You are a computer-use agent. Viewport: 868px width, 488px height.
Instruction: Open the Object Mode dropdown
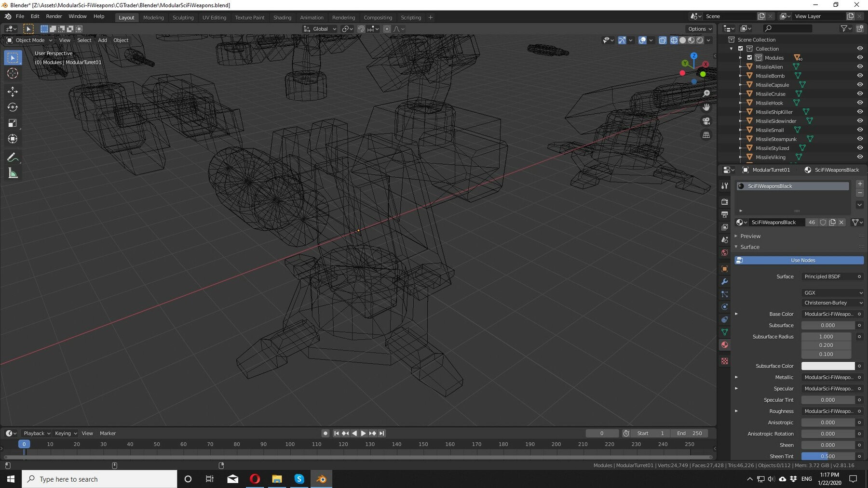click(x=29, y=40)
